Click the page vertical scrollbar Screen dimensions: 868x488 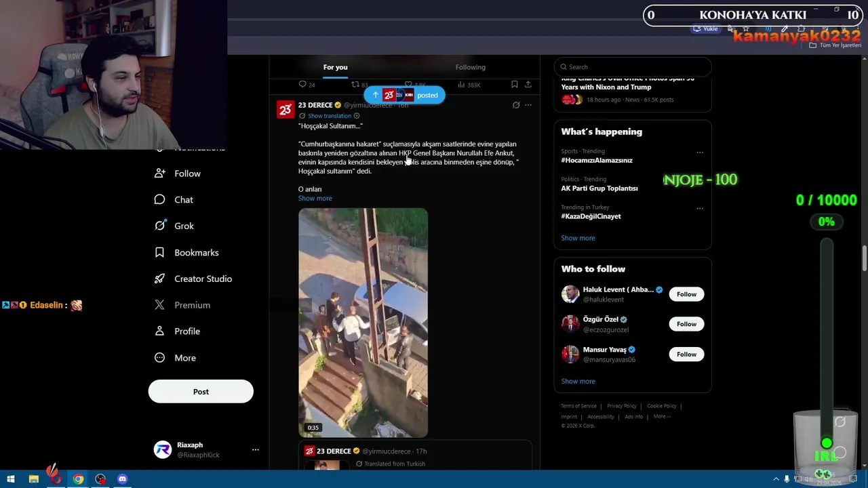pos(864,258)
